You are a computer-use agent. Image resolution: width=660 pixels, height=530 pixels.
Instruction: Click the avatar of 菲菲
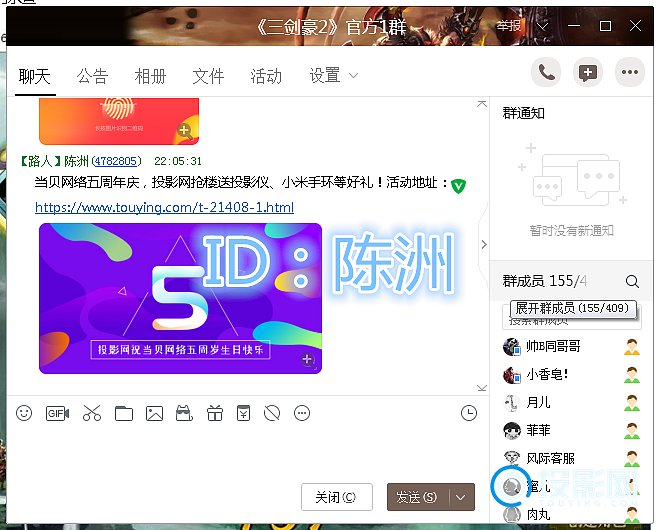[512, 430]
